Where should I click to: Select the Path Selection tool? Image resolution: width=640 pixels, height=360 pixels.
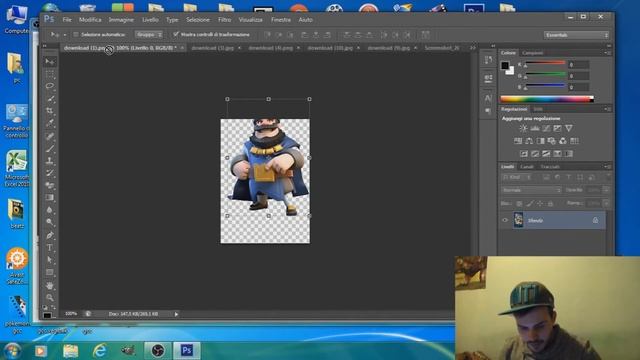point(50,260)
